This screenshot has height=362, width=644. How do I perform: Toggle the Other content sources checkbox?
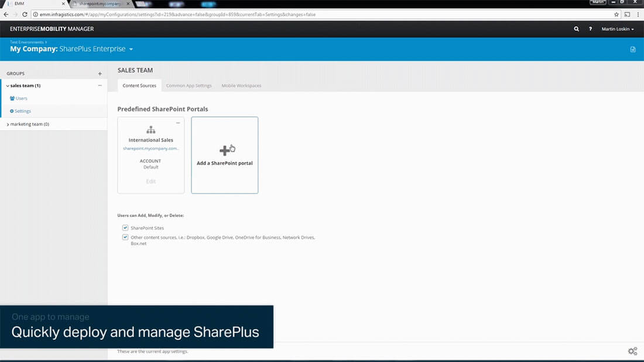point(125,237)
